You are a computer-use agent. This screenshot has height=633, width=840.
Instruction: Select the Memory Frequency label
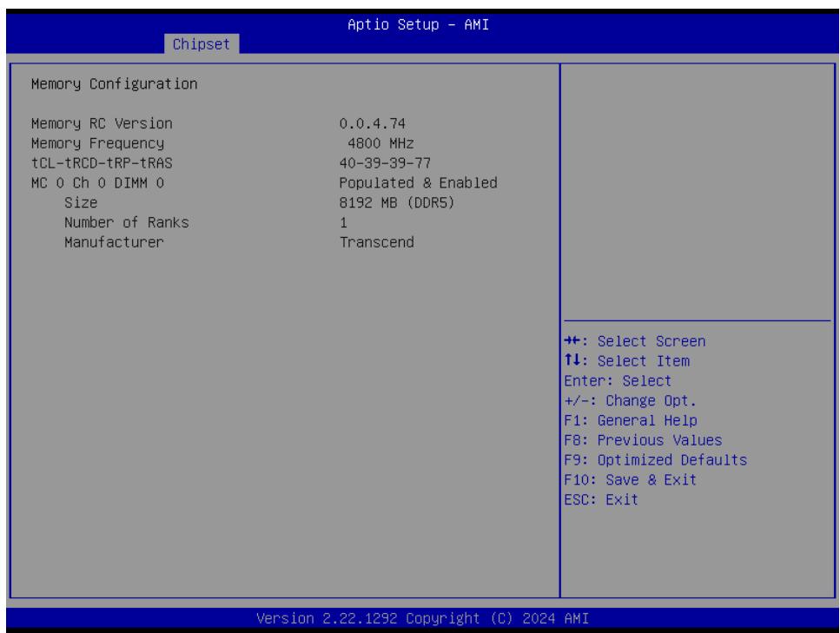tap(97, 143)
